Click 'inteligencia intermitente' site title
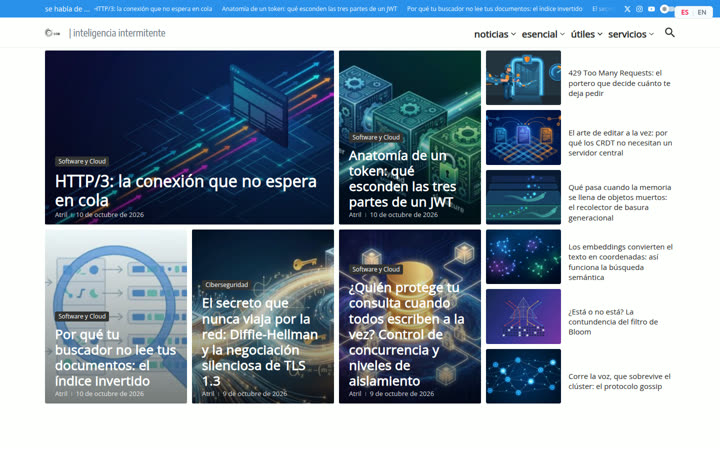The image size is (720, 450). 119,33
